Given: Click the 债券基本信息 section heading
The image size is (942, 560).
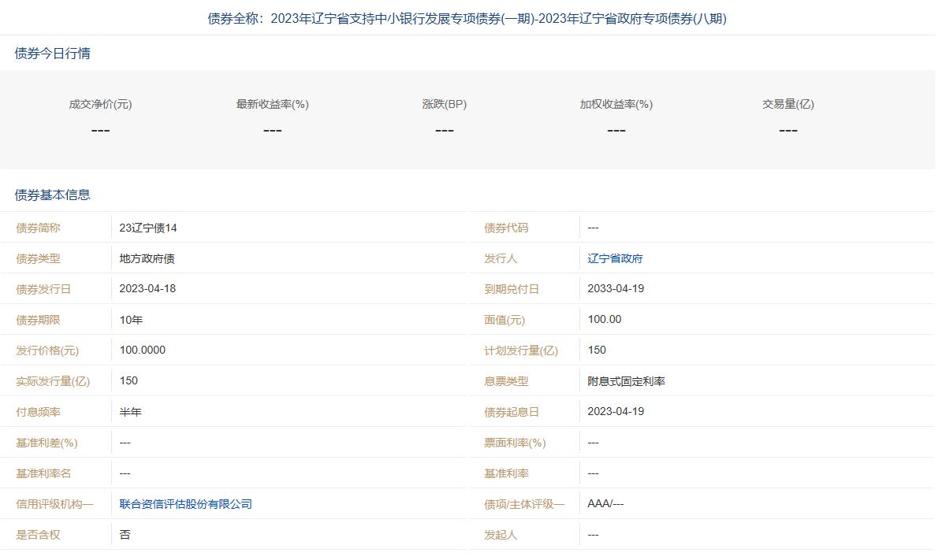Looking at the screenshot, I should (x=52, y=195).
